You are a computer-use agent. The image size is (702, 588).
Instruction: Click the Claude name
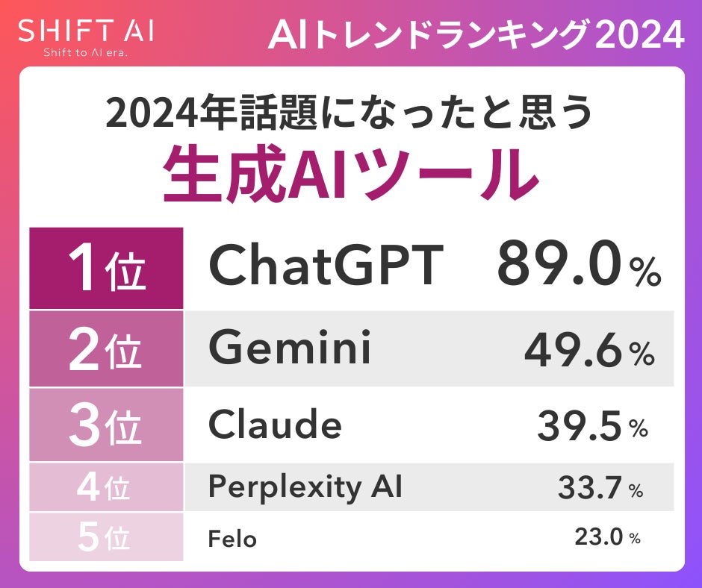click(x=275, y=425)
